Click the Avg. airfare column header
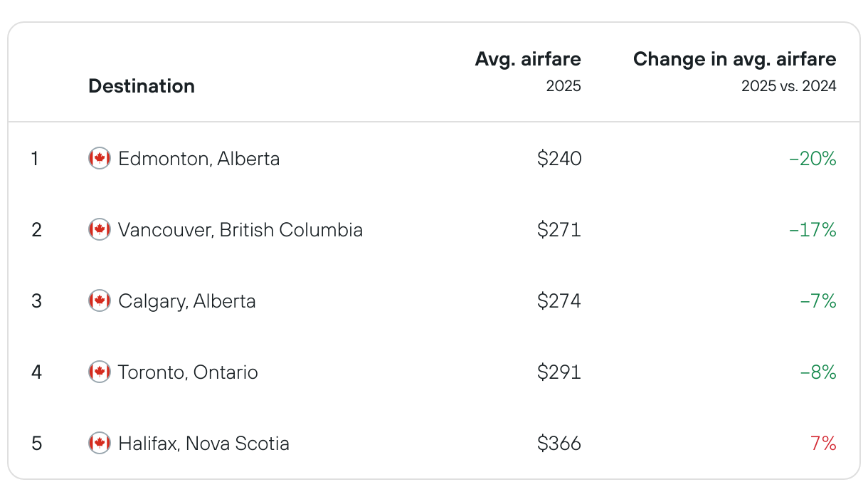 (528, 58)
